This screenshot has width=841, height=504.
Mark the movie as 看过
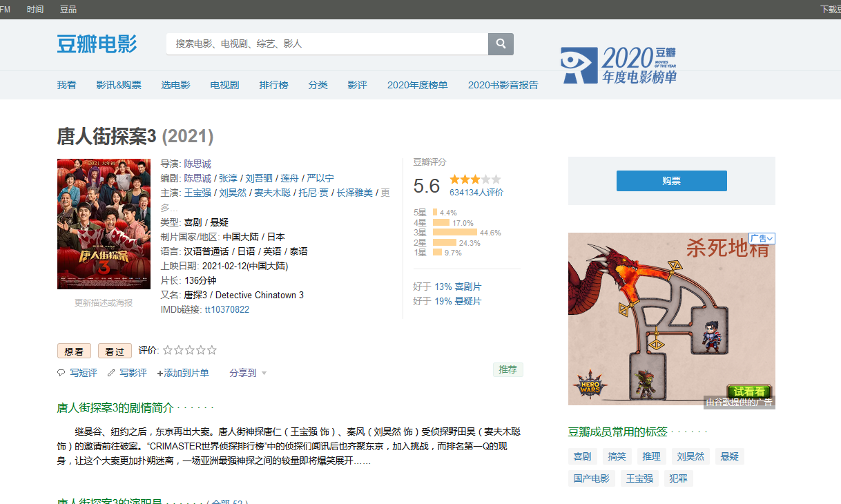(115, 351)
